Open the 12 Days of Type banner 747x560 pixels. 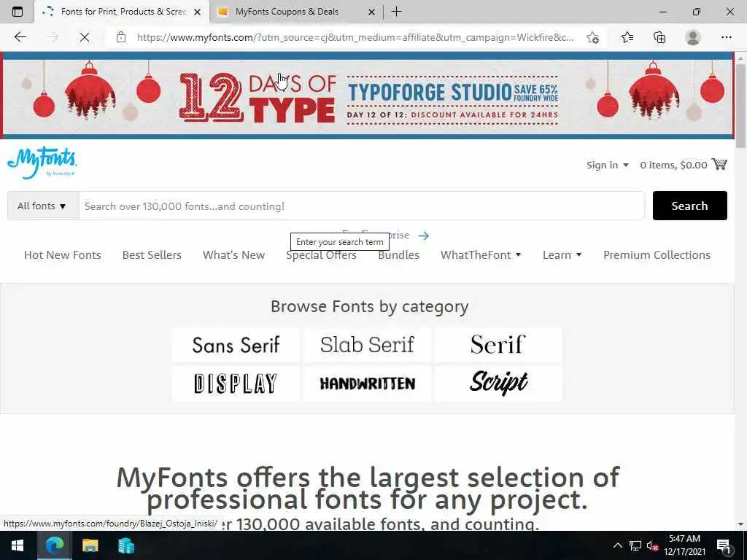pos(368,97)
